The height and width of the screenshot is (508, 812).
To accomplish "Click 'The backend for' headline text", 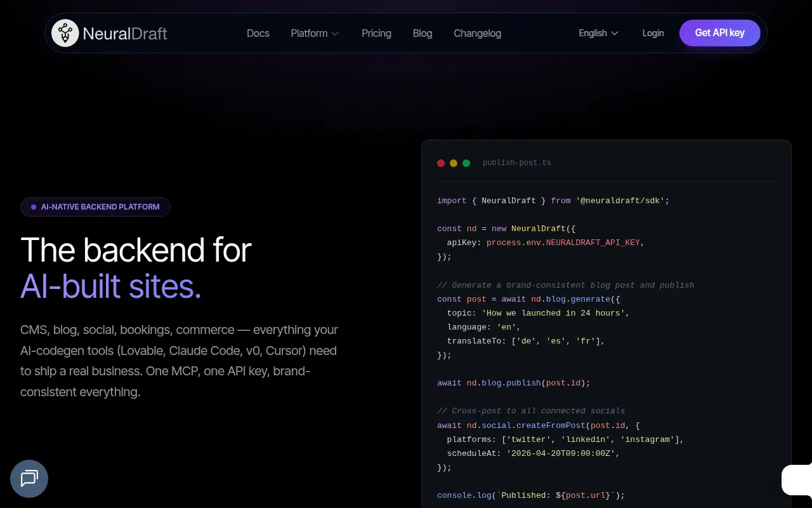I will (136, 250).
